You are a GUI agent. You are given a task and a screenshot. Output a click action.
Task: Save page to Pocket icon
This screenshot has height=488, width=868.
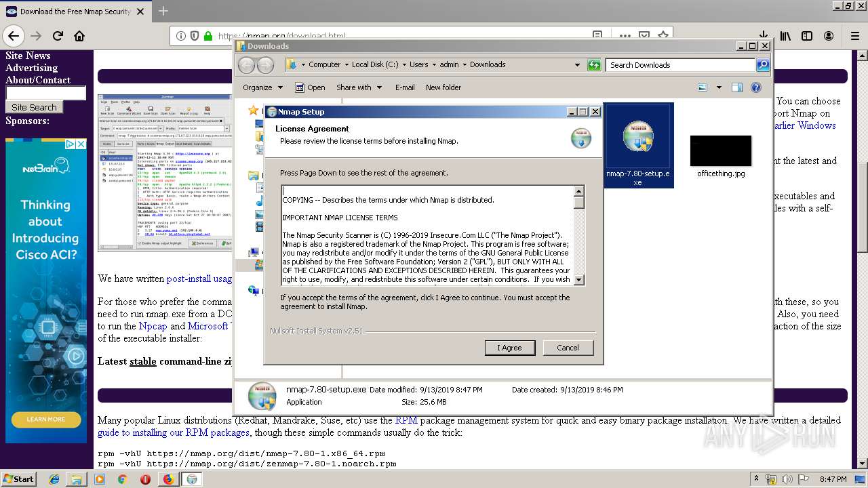644,36
